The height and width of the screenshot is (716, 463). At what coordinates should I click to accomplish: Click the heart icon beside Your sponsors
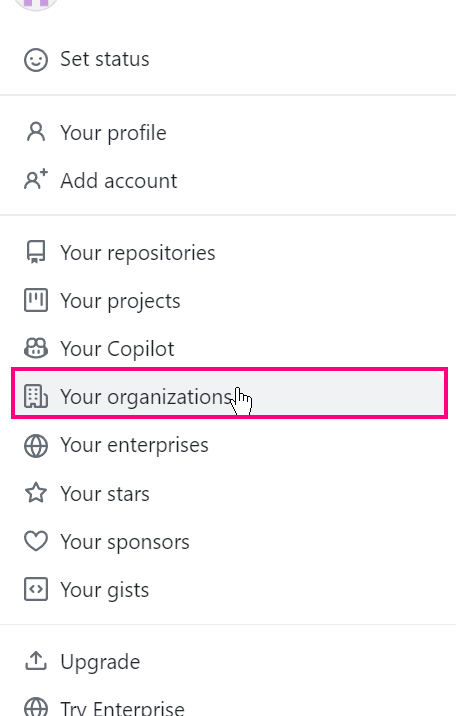click(x=36, y=542)
